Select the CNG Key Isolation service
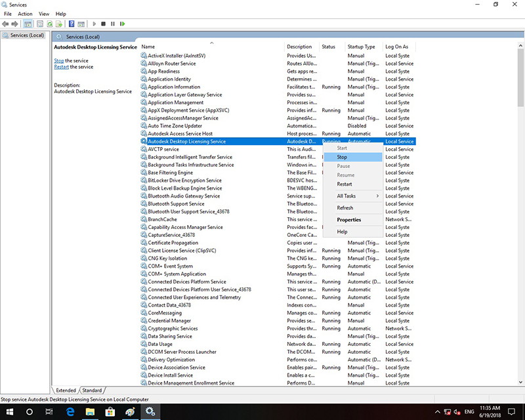 pos(278,259)
